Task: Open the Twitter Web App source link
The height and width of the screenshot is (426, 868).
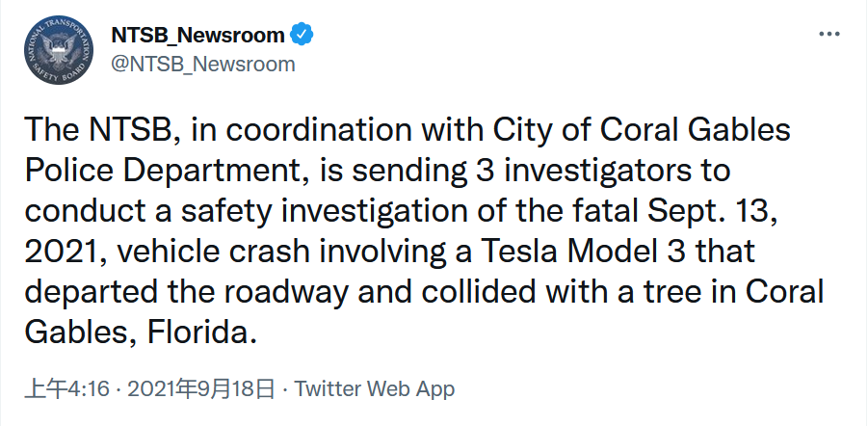Action: point(374,389)
